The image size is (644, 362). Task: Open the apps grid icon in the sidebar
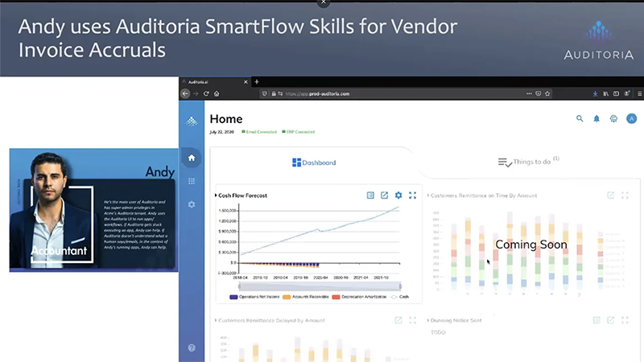click(x=192, y=181)
